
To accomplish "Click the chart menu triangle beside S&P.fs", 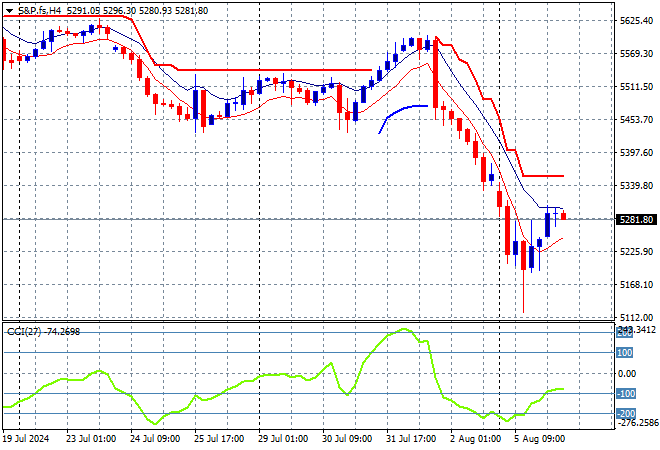I will pyautogui.click(x=7, y=10).
